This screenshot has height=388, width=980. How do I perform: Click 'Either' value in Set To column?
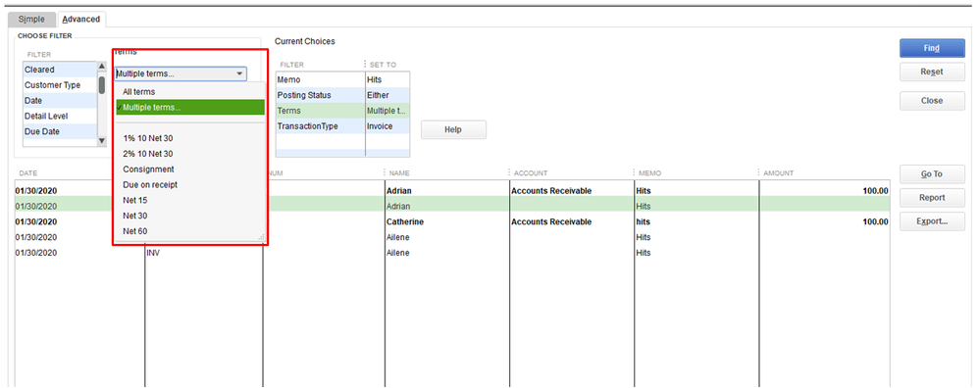[x=378, y=95]
